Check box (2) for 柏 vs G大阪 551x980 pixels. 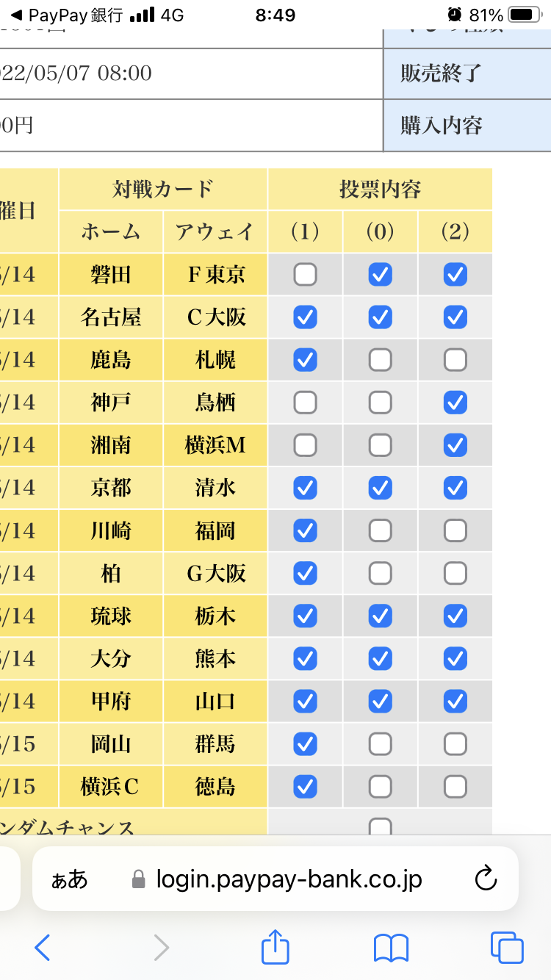[x=455, y=573]
